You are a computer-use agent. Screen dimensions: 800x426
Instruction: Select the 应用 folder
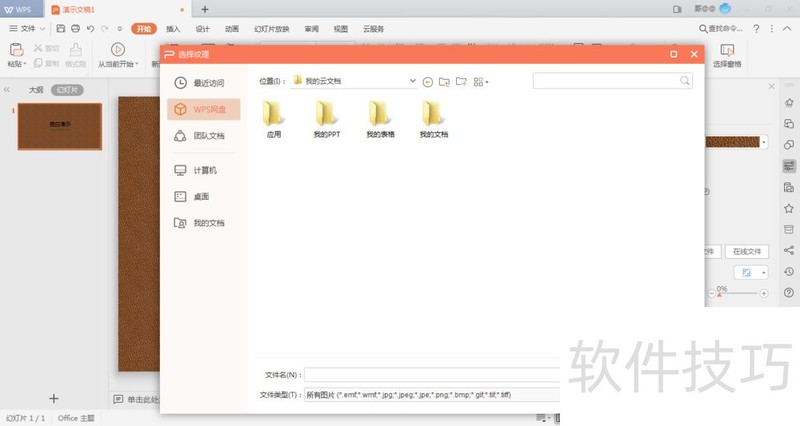[x=273, y=119]
